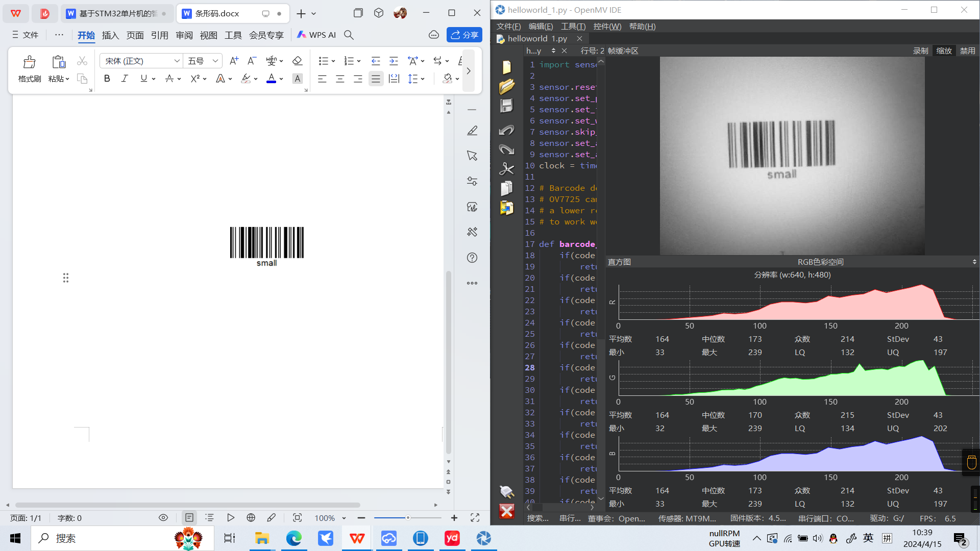Align text left
The width and height of the screenshot is (980, 551).
coord(322,79)
